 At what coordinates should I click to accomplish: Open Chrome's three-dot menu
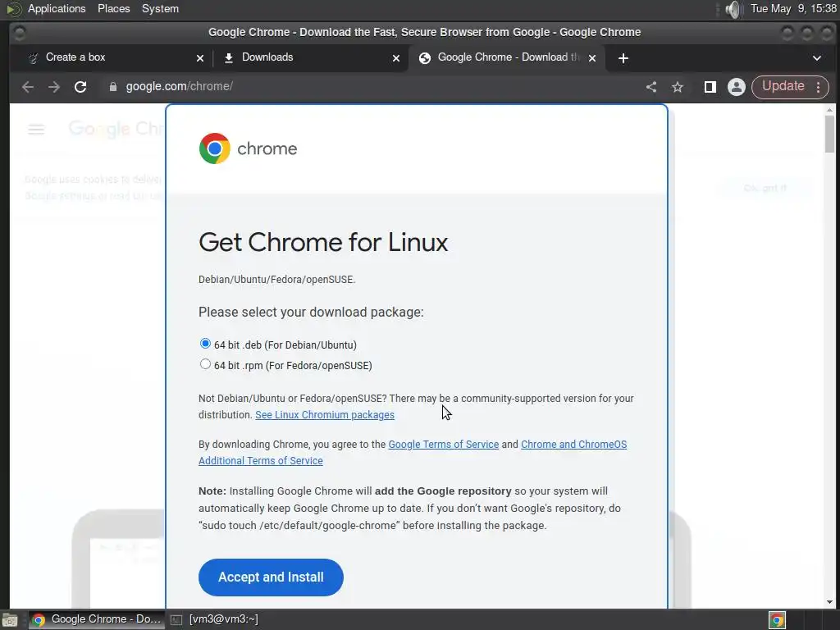pyautogui.click(x=818, y=87)
